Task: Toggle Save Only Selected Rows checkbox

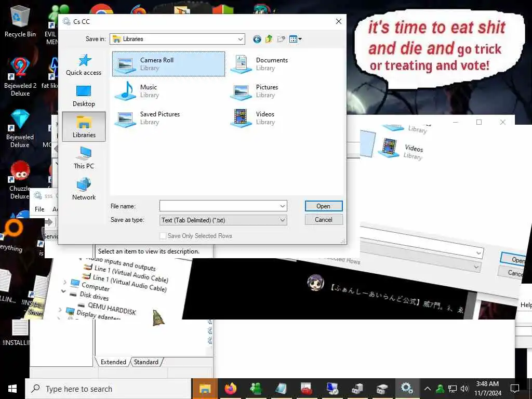Action: coord(163,236)
